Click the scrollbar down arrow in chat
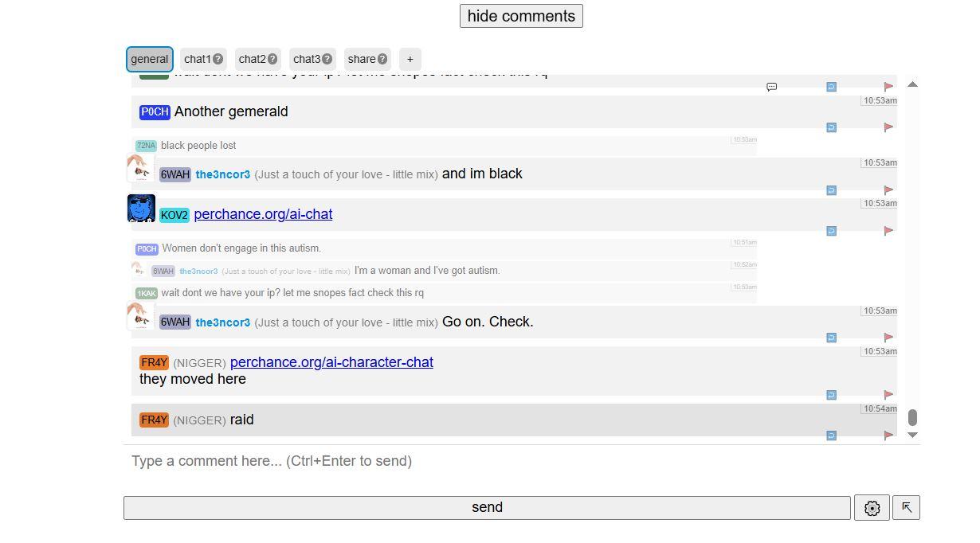The height and width of the screenshot is (543, 980). click(913, 436)
